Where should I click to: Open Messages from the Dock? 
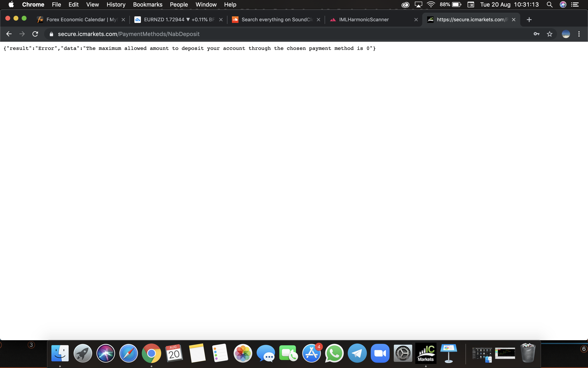click(266, 353)
